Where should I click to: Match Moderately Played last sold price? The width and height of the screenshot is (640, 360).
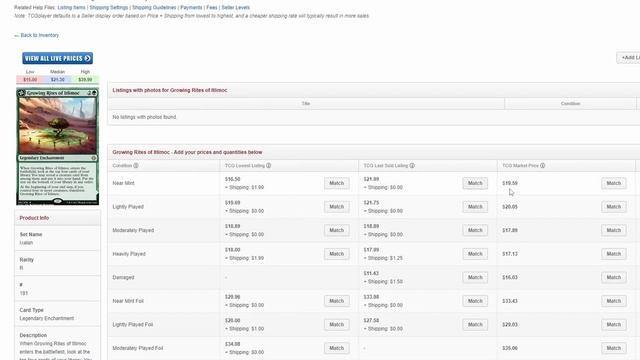coord(475,230)
